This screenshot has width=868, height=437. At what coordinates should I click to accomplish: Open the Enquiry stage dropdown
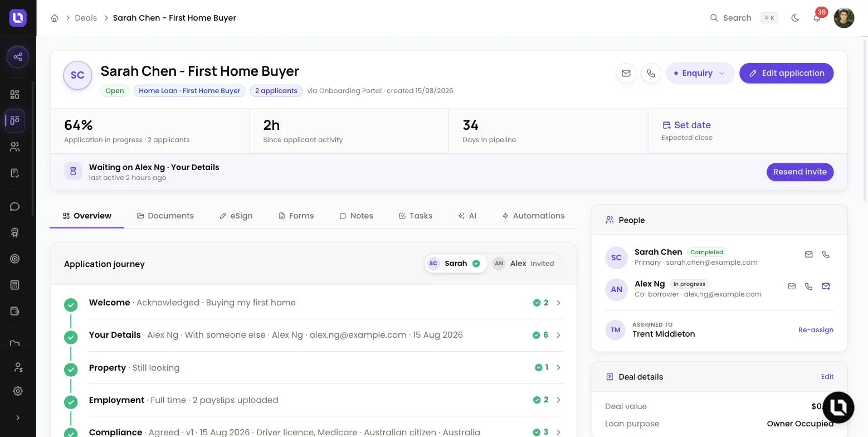700,73
